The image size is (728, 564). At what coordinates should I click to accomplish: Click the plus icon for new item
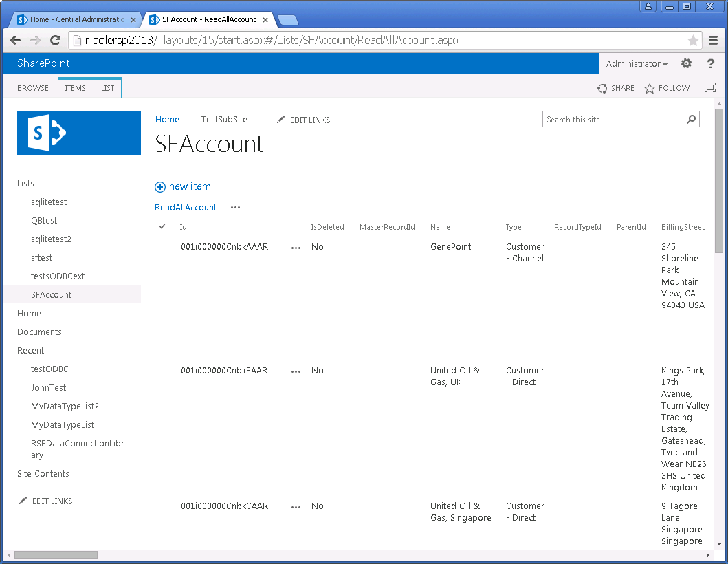160,186
